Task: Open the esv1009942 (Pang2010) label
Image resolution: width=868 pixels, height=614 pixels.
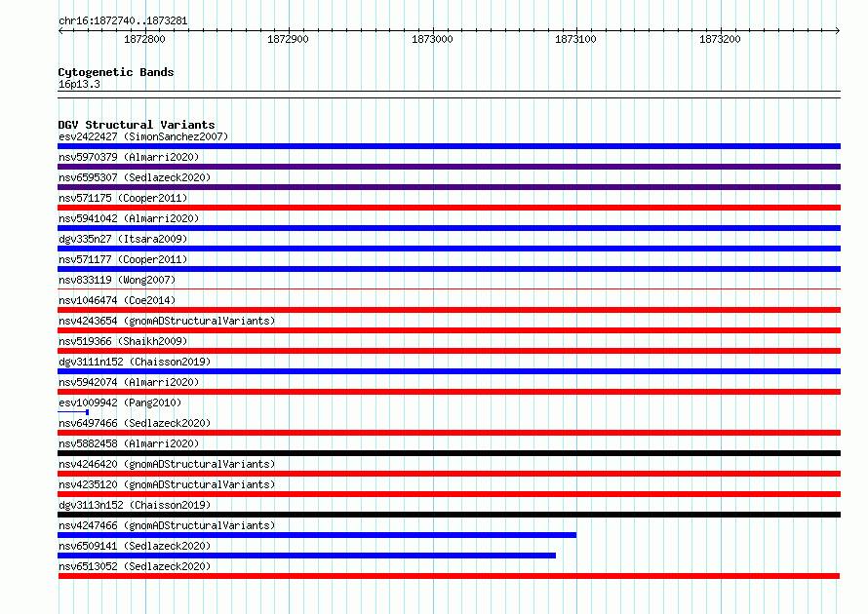Action: (x=120, y=403)
